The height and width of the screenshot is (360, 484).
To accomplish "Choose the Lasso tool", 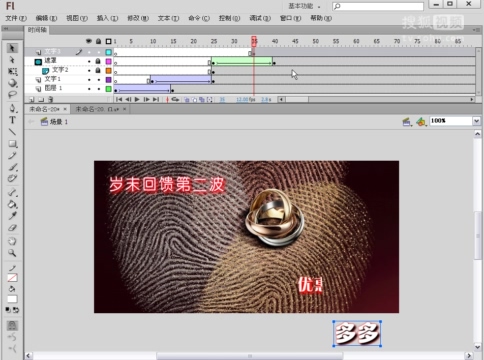I will coord(12,95).
